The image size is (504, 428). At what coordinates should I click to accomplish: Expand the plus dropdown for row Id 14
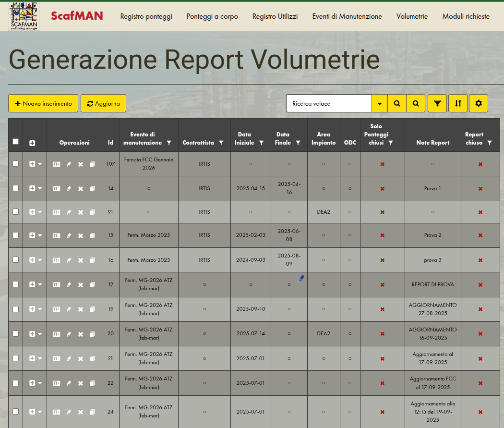pos(36,188)
